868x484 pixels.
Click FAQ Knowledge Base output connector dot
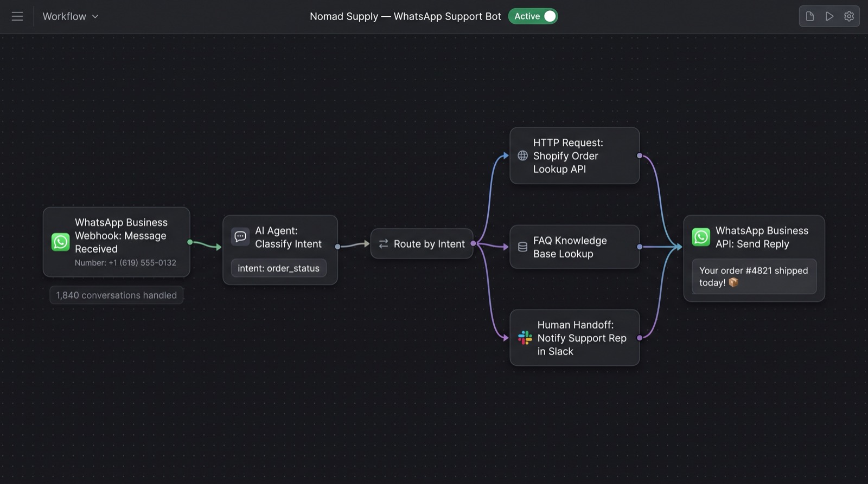(640, 247)
